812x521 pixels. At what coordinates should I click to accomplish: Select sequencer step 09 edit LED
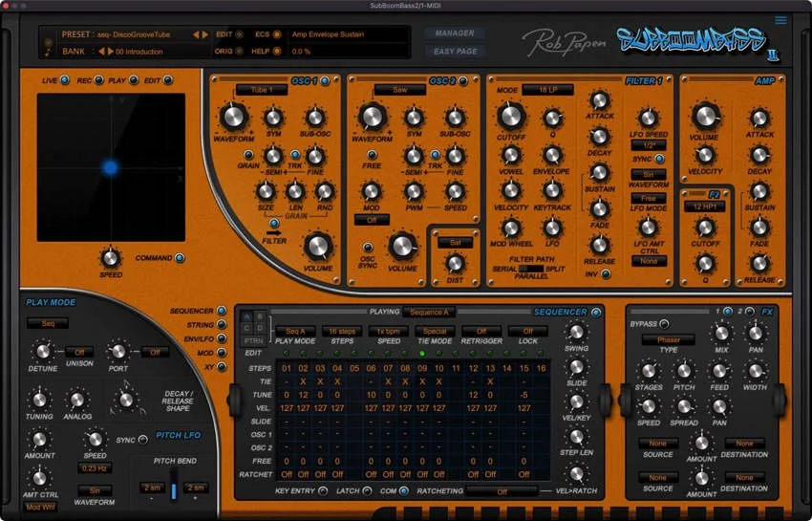click(422, 353)
